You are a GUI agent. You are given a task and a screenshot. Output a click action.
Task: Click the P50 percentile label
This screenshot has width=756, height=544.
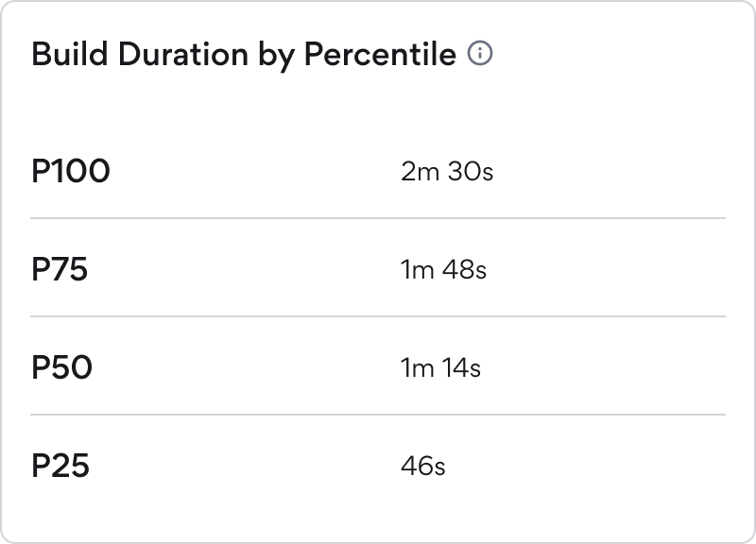(61, 367)
